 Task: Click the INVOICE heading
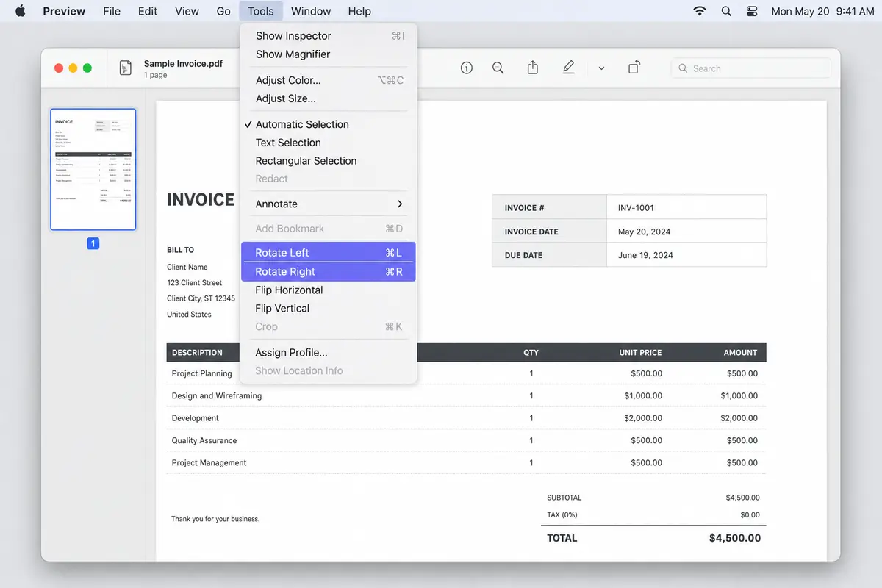[x=201, y=199]
